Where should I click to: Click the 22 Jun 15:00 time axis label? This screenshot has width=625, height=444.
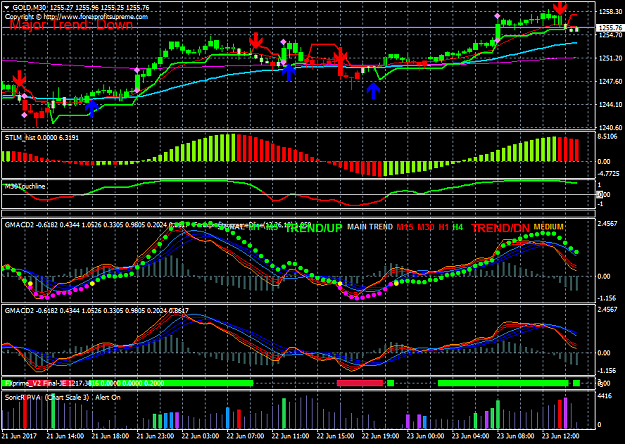click(x=336, y=436)
